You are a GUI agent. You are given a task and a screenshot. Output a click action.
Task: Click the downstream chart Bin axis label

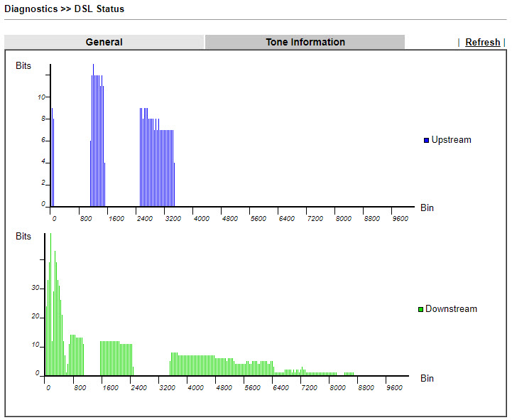(427, 379)
